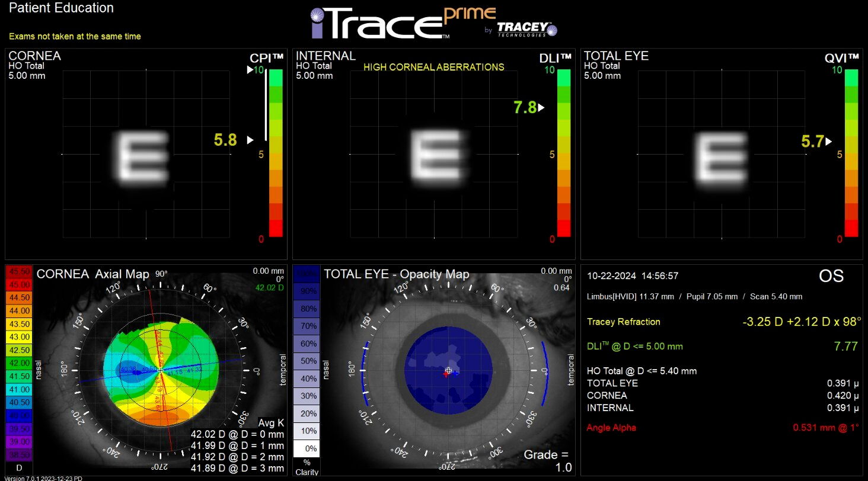Click the TRACEY Technologies logo
868x481 pixels.
point(522,27)
